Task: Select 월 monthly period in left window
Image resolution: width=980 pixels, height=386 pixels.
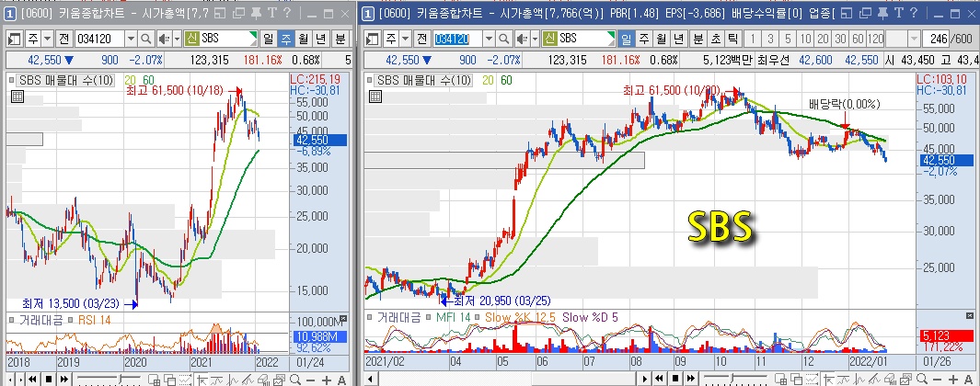Action: 303,39
